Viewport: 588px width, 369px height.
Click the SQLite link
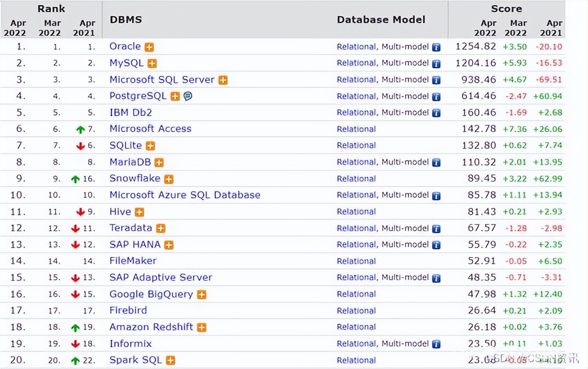coord(125,145)
